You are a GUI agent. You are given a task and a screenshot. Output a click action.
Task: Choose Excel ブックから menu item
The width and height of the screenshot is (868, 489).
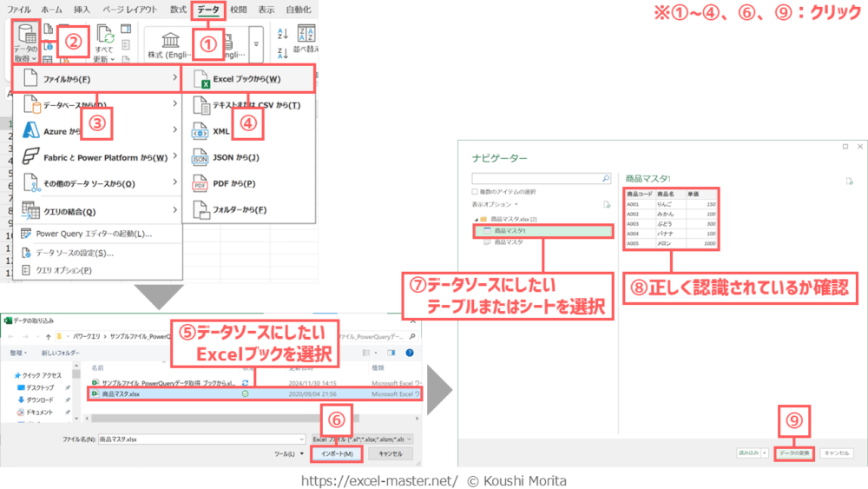[248, 79]
